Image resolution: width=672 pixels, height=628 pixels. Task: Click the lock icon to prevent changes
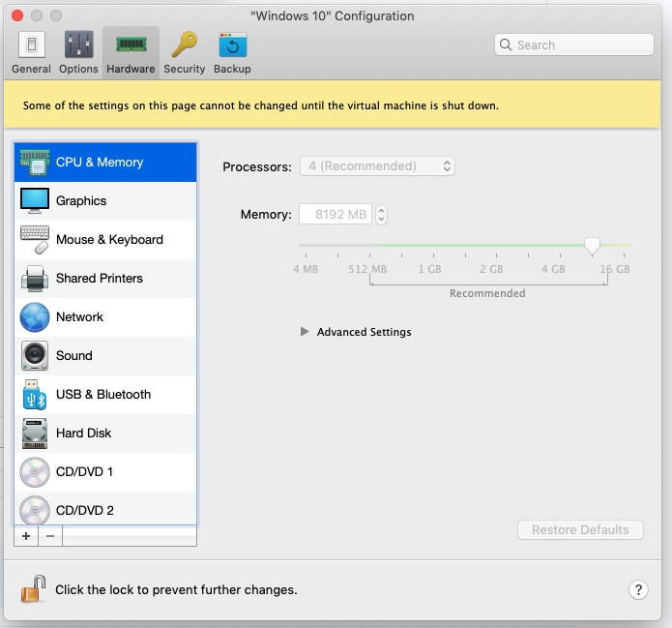pyautogui.click(x=34, y=589)
